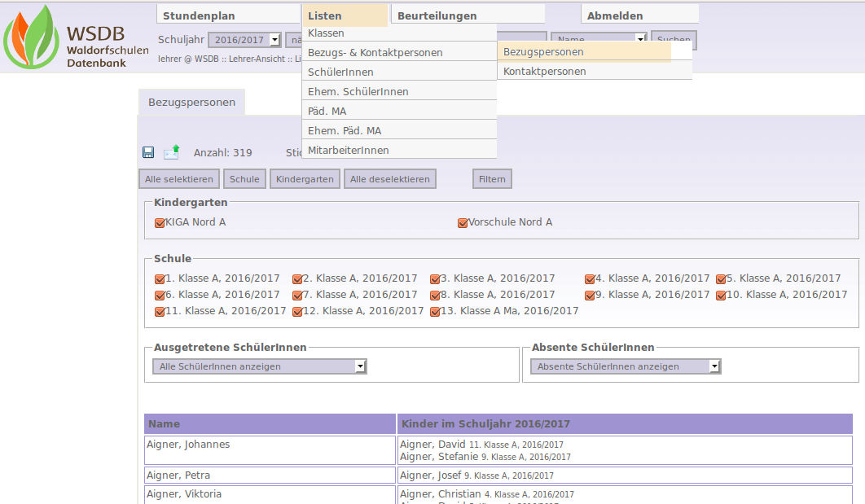The height and width of the screenshot is (504, 865).
Task: Select MitarbeiterInnen from the Listen menu
Action: [348, 150]
